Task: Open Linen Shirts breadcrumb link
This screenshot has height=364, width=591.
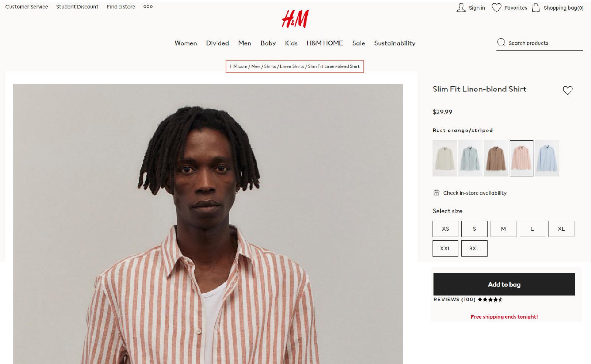Action: pyautogui.click(x=292, y=66)
